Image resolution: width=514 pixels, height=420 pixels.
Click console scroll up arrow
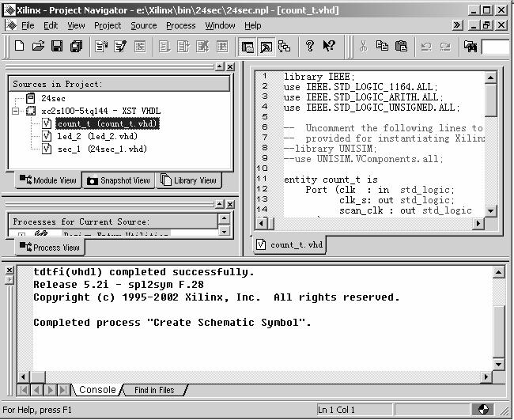pos(499,272)
